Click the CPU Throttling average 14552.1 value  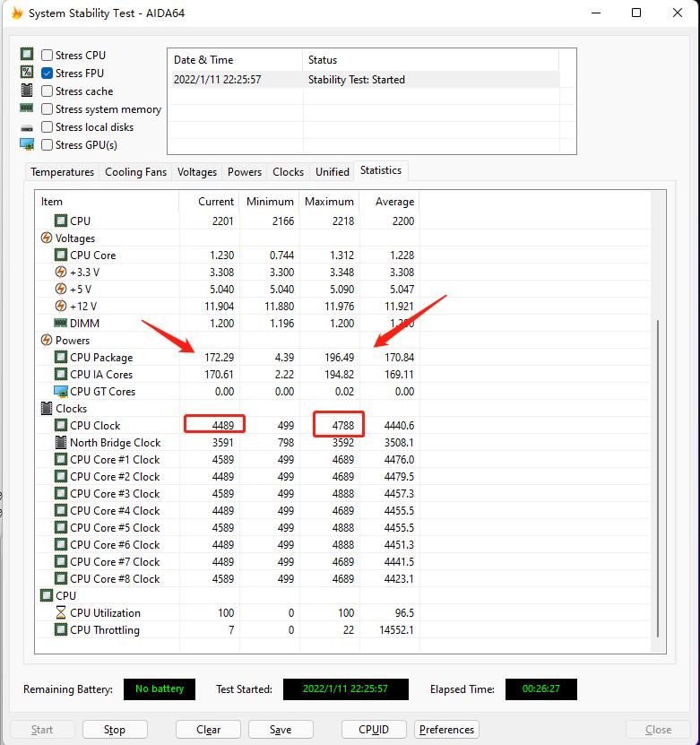(x=396, y=630)
